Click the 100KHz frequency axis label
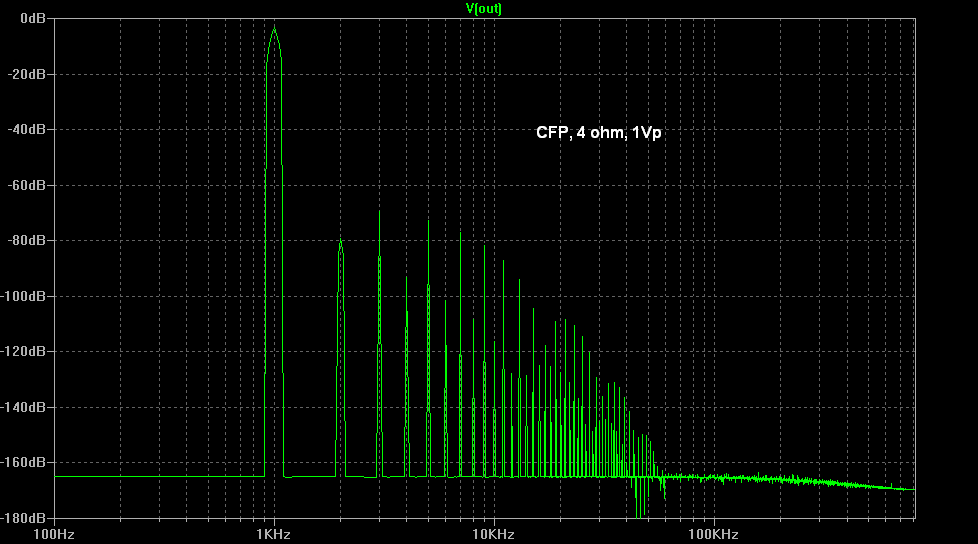 click(714, 535)
